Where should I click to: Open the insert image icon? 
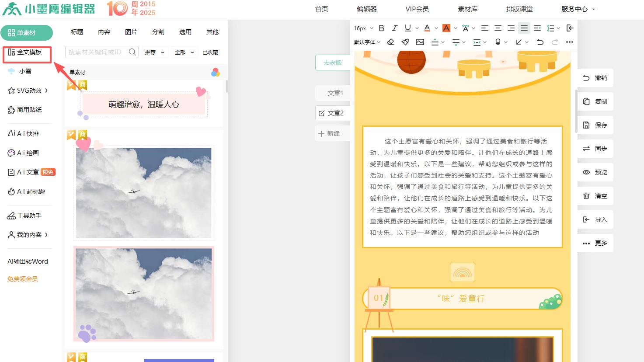coord(420,42)
